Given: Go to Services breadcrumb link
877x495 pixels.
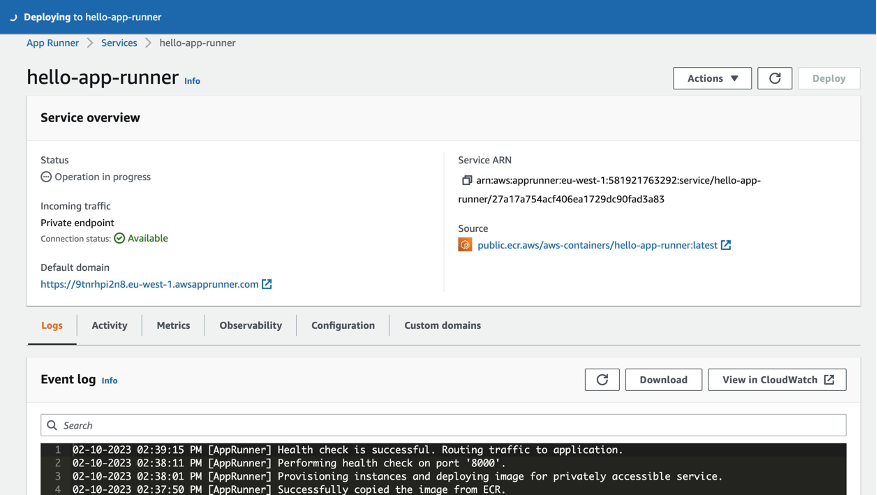Looking at the screenshot, I should 119,43.
